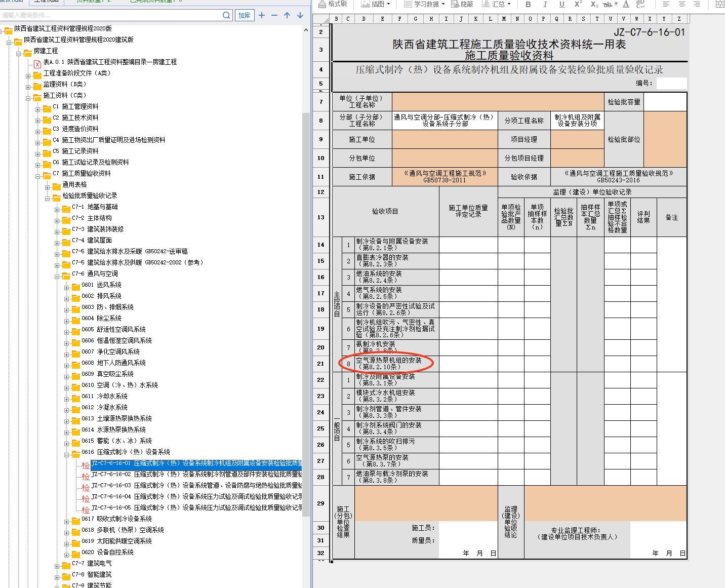725x588 pixels.
Task: Expand 工程准备阶段文件（A类）
Action: pyautogui.click(x=28, y=75)
